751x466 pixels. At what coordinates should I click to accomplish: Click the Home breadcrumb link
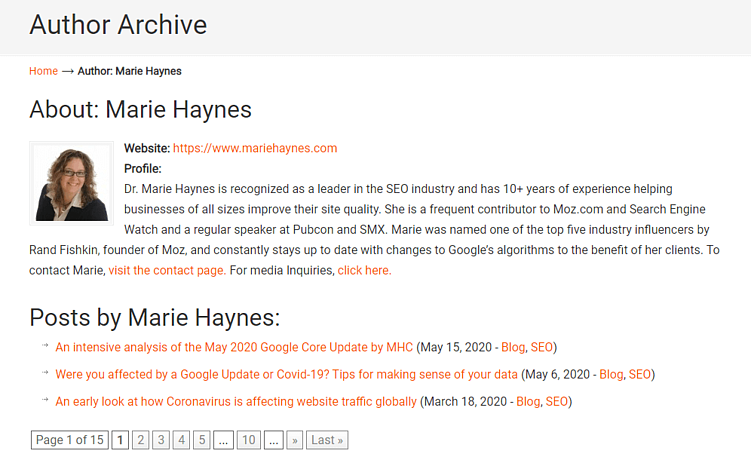coord(43,71)
